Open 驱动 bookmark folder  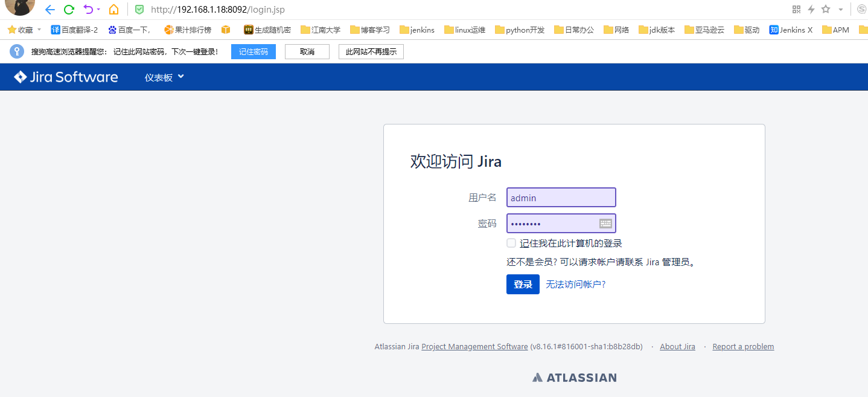(x=747, y=30)
